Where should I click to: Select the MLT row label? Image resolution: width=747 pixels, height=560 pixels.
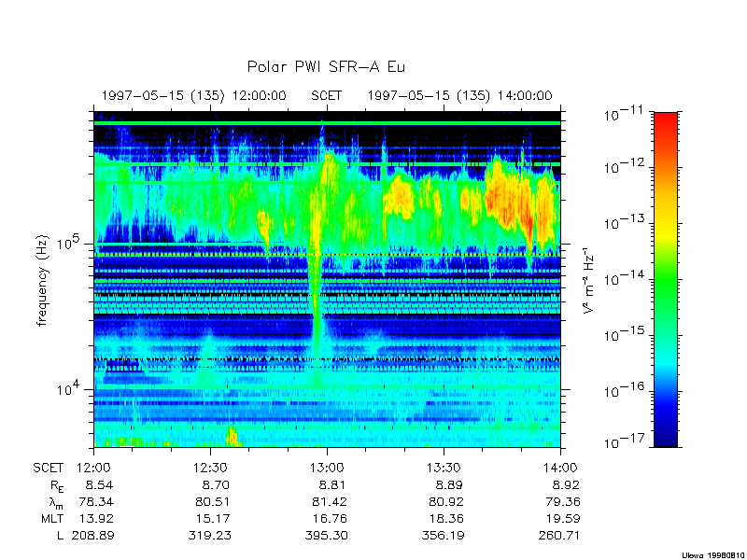pos(51,518)
